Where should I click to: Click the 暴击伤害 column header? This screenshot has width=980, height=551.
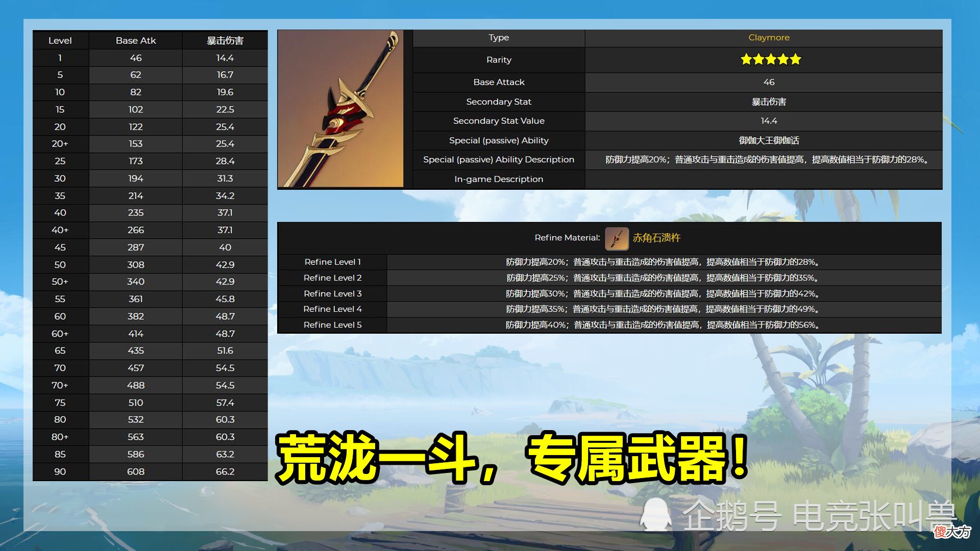coord(225,41)
